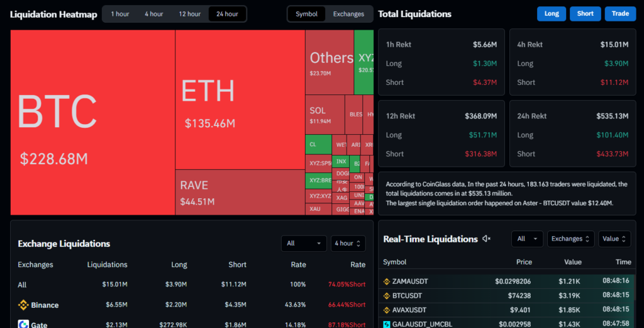Image resolution: width=644 pixels, height=328 pixels.
Task: Click the AVAXUSDT row exchange icon
Action: pyautogui.click(x=387, y=310)
